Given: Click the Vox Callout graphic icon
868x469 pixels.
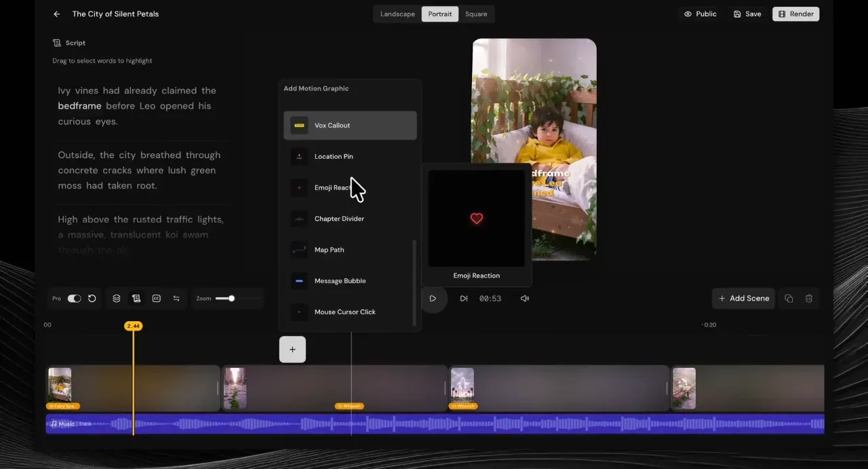Looking at the screenshot, I should 299,126.
